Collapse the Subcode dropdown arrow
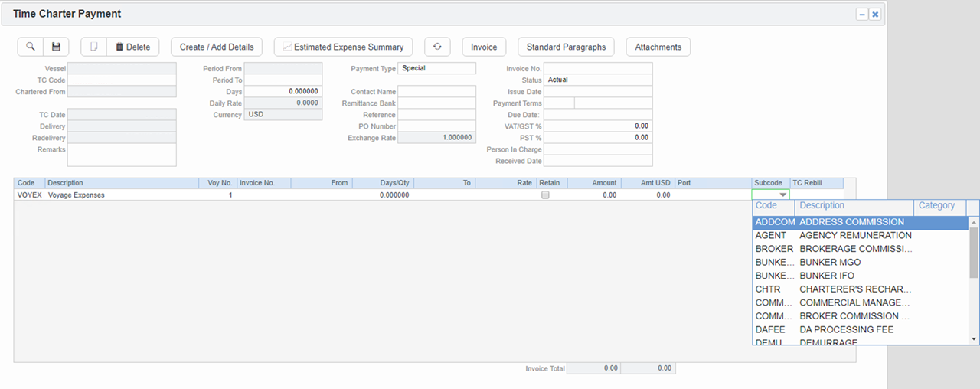The image size is (980, 389). [782, 195]
